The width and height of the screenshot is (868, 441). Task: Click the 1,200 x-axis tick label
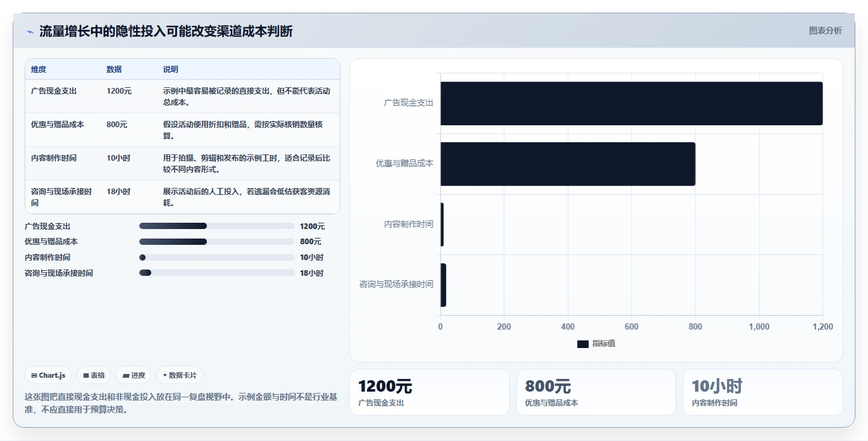pos(822,327)
